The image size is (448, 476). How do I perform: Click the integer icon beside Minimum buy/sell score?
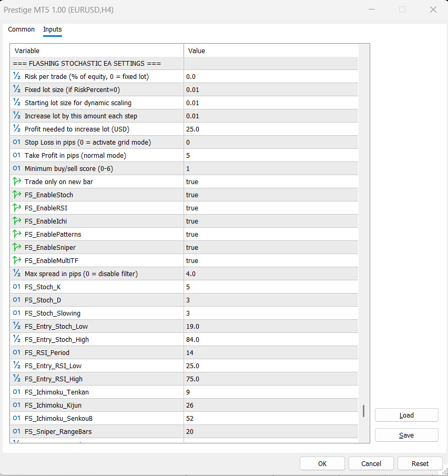point(17,168)
